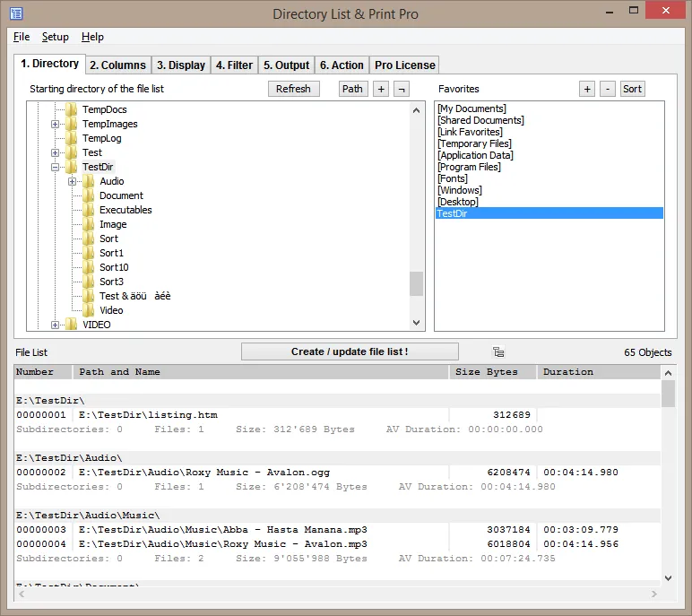Click the Sort10 folder icon

(88, 267)
